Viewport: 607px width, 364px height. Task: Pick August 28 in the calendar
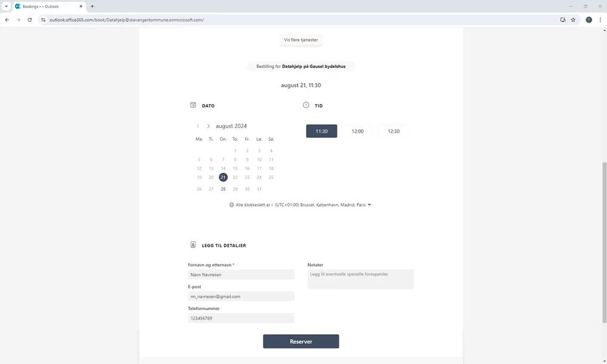click(223, 189)
